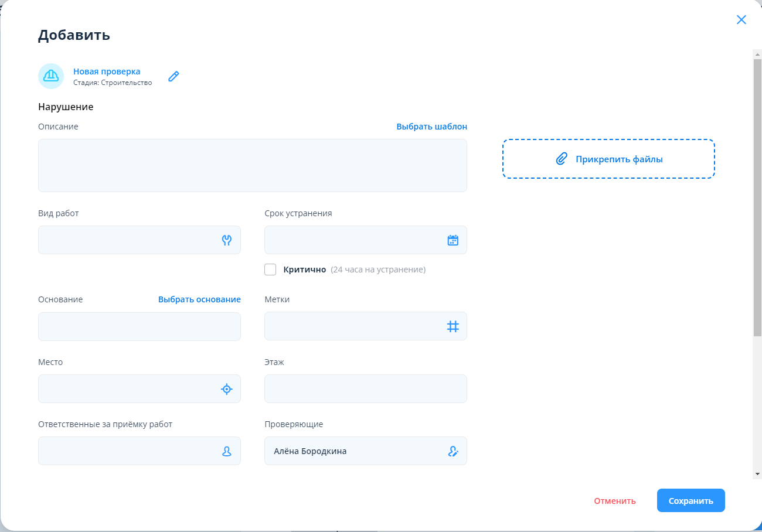Close the Добавить dialog with X

741,20
